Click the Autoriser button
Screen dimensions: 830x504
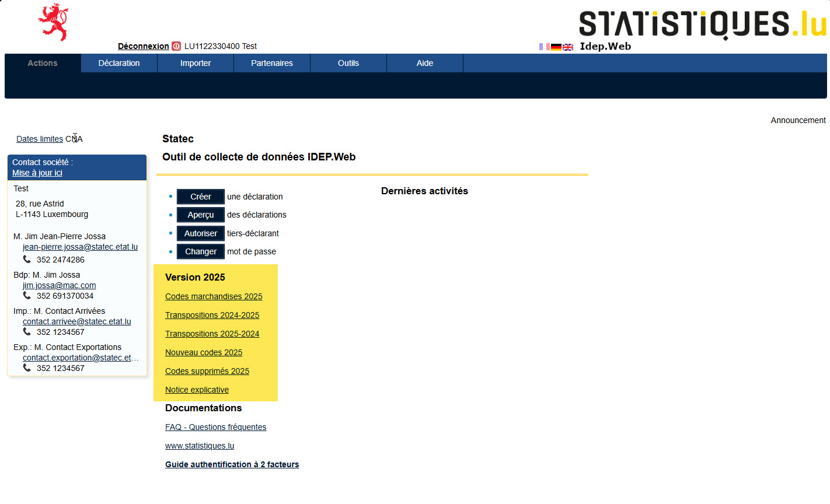pyautogui.click(x=201, y=233)
